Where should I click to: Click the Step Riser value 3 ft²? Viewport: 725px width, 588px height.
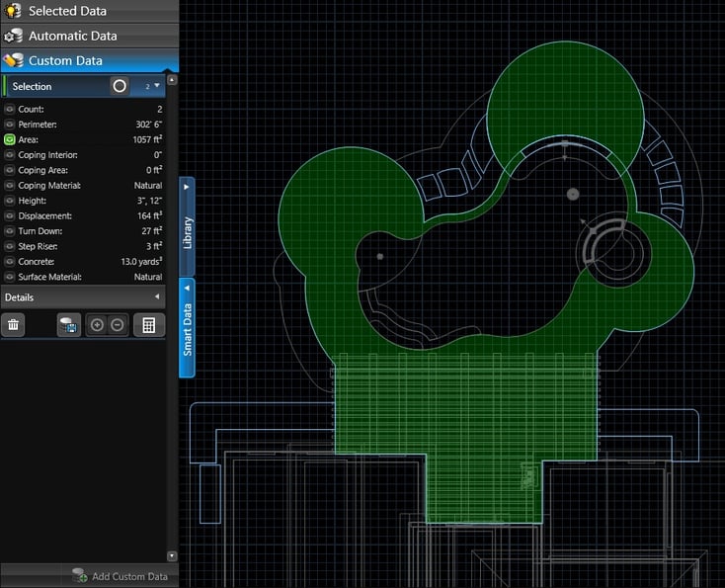click(154, 246)
